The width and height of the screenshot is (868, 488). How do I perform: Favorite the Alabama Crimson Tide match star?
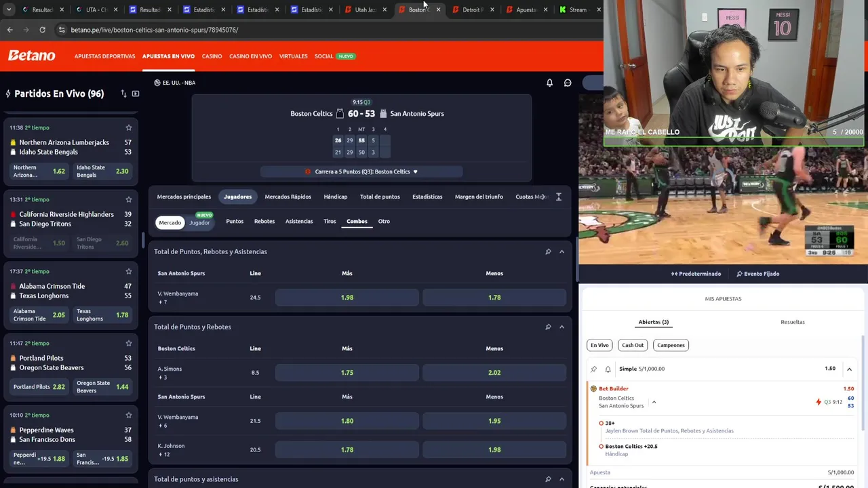click(129, 271)
